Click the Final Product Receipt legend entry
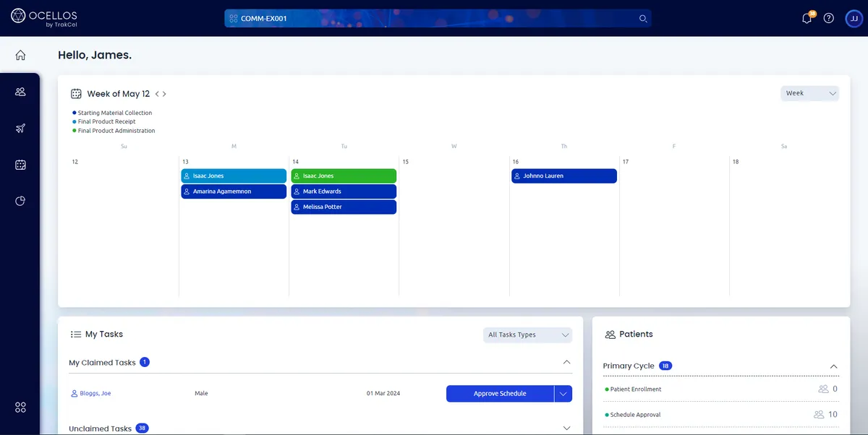The width and height of the screenshot is (868, 435). point(104,121)
